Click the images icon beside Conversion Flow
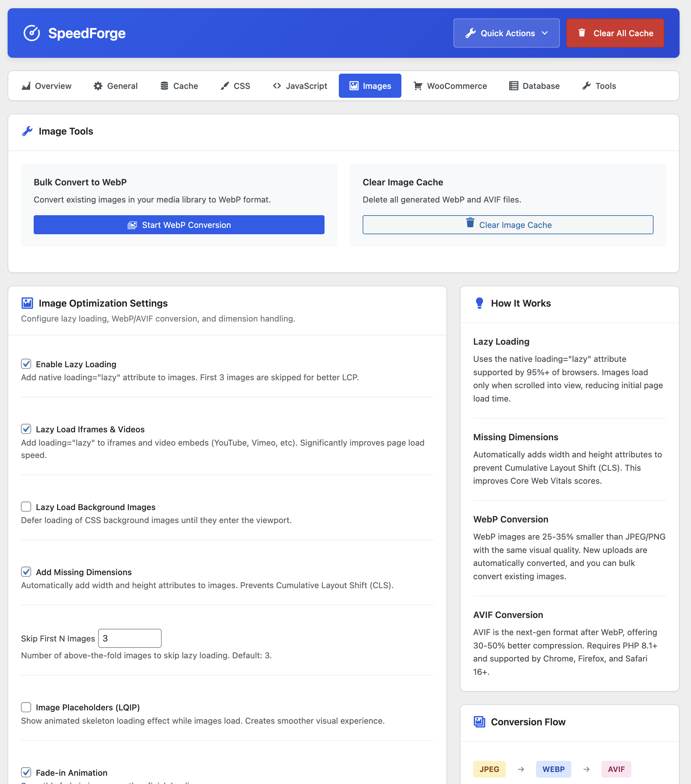 [479, 722]
